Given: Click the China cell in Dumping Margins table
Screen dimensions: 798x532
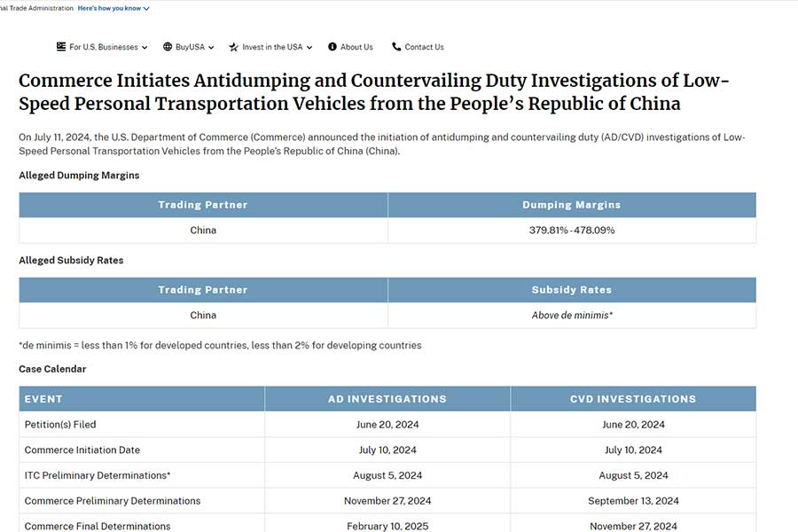Looking at the screenshot, I should pyautogui.click(x=203, y=231).
